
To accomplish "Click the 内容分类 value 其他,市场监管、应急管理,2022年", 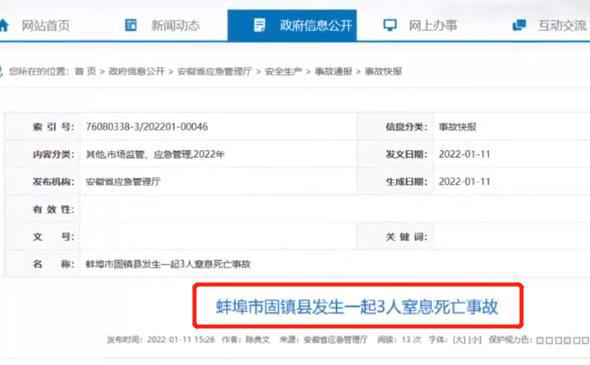I will (155, 154).
